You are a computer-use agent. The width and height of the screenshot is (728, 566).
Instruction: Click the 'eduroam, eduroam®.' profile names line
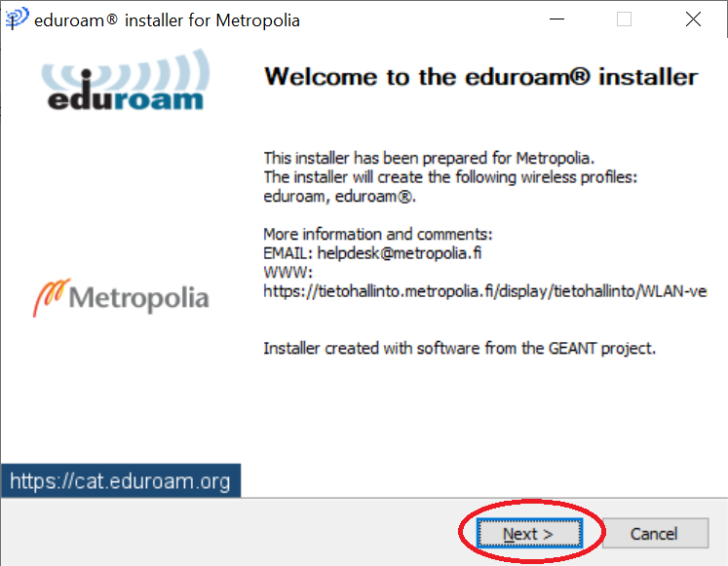point(339,197)
